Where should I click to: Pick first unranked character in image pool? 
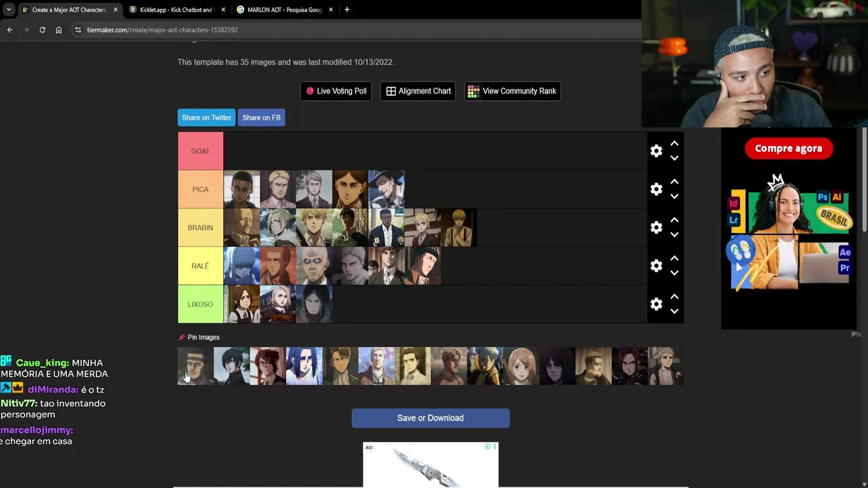point(195,366)
